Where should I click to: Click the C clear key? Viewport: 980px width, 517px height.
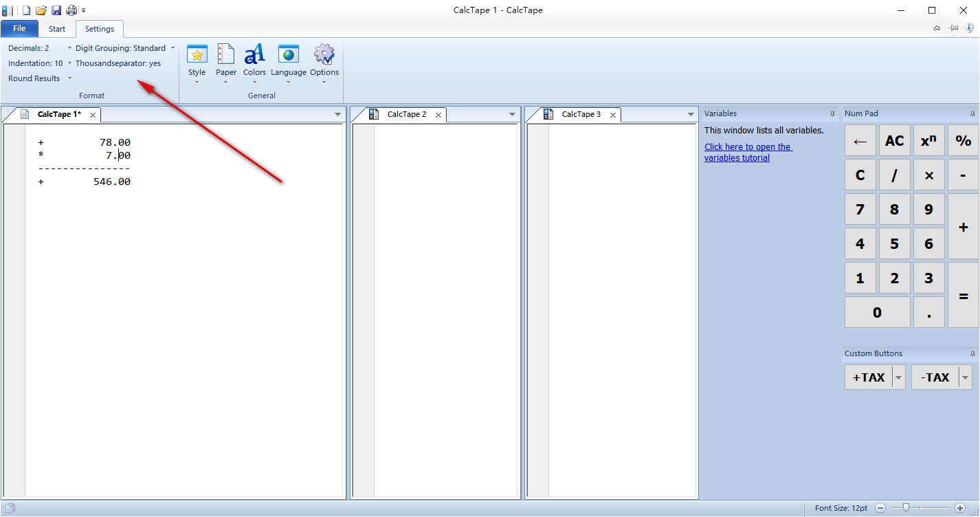point(860,175)
